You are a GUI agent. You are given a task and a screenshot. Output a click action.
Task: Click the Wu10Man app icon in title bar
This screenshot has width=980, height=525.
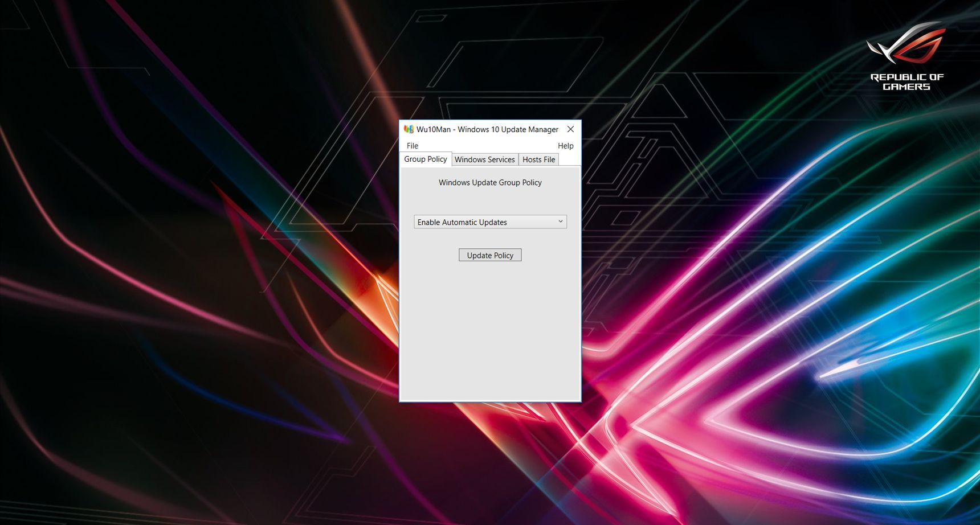(x=409, y=129)
